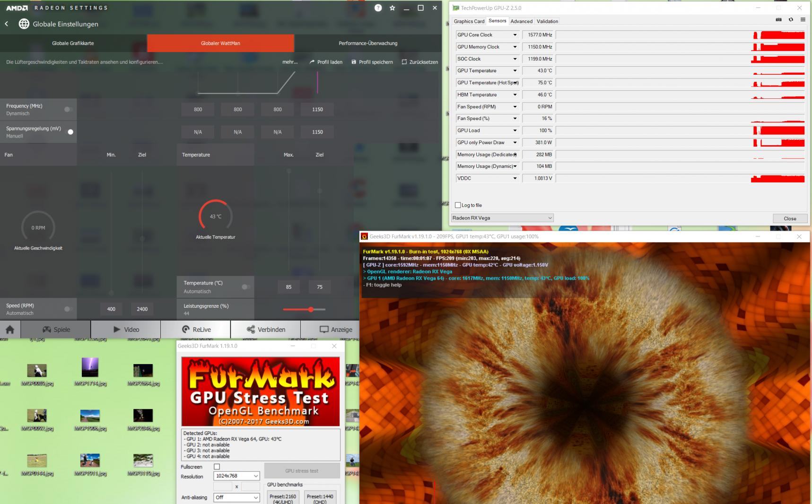
Task: Switch to Performance-Überwachung tab
Action: point(368,43)
